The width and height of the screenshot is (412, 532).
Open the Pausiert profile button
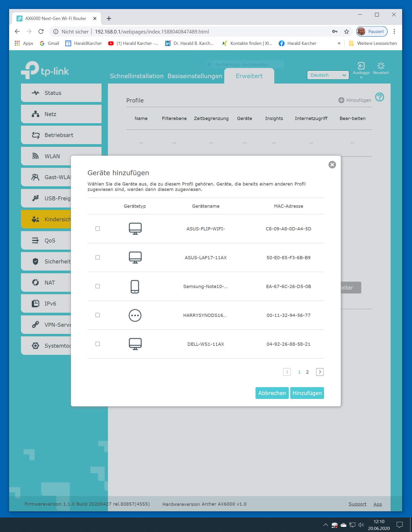[x=372, y=32]
